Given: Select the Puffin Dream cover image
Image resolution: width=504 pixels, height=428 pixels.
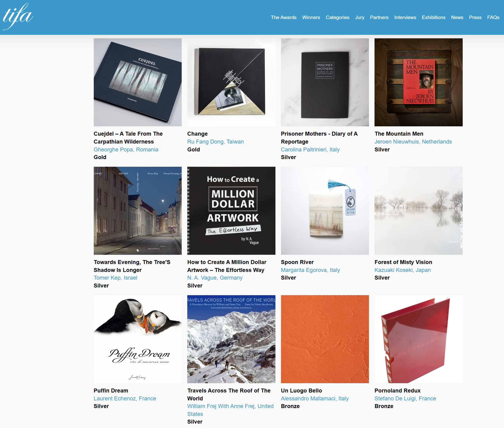Looking at the screenshot, I should click(138, 339).
